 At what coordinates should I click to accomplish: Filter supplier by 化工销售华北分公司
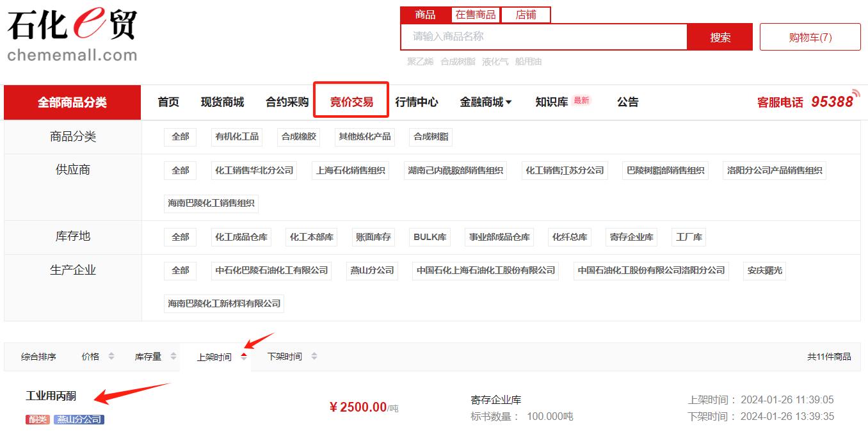(x=254, y=170)
